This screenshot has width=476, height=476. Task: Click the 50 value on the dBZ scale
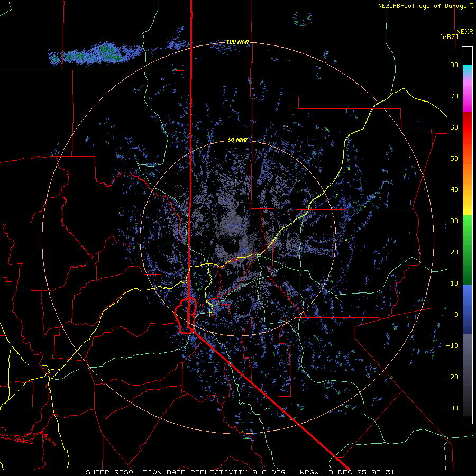coord(454,159)
